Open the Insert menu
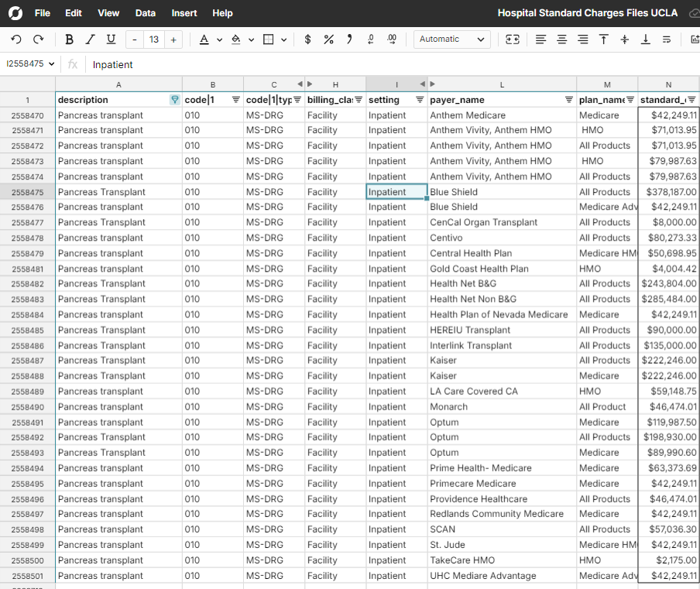The image size is (700, 589). [x=184, y=13]
